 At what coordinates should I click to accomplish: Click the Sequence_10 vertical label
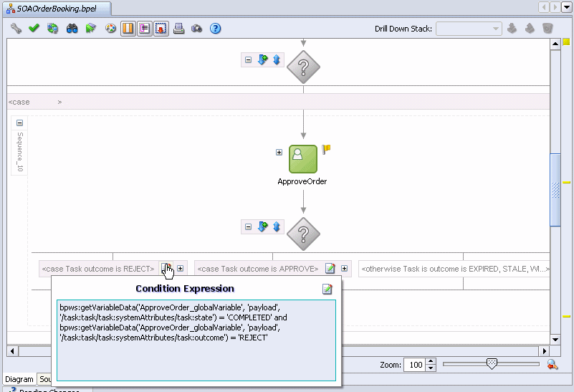[20, 152]
